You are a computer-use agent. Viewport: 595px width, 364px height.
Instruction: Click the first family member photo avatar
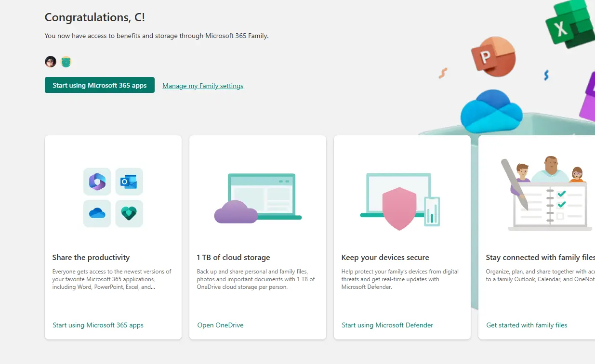[x=51, y=62]
